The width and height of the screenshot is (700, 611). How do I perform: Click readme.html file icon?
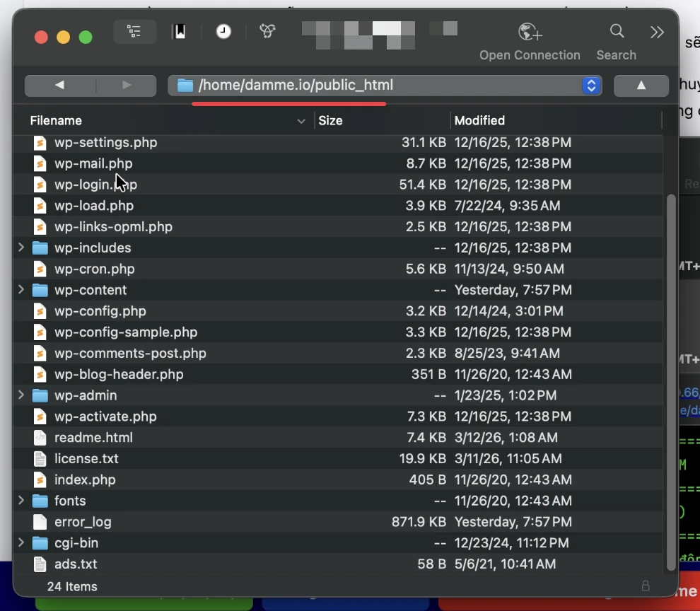[x=40, y=437]
